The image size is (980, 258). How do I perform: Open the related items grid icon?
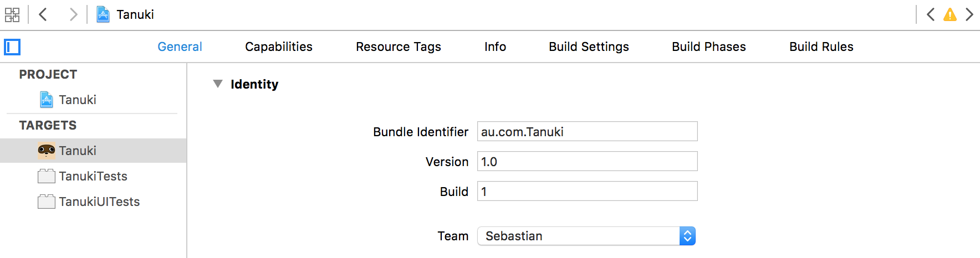tap(12, 15)
